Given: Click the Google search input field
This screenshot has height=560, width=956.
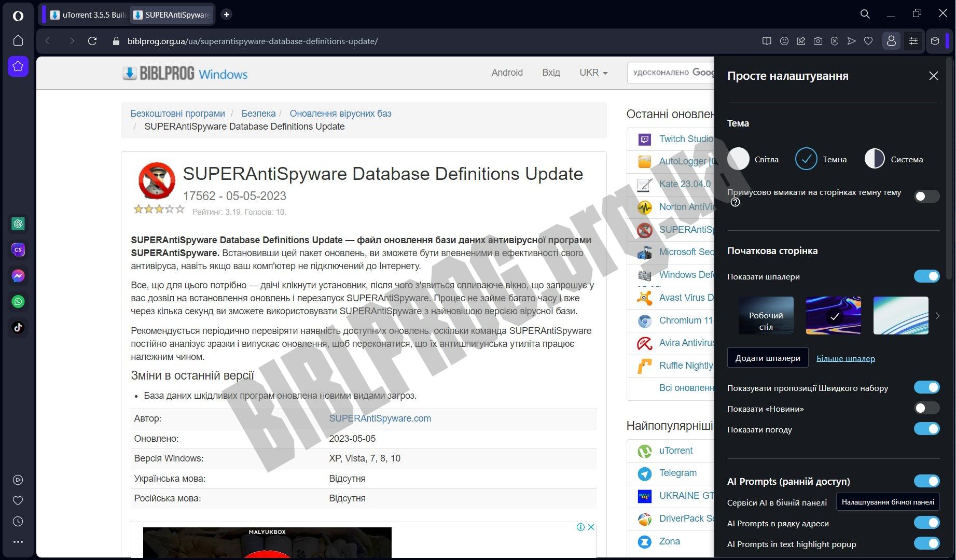Looking at the screenshot, I should (672, 73).
